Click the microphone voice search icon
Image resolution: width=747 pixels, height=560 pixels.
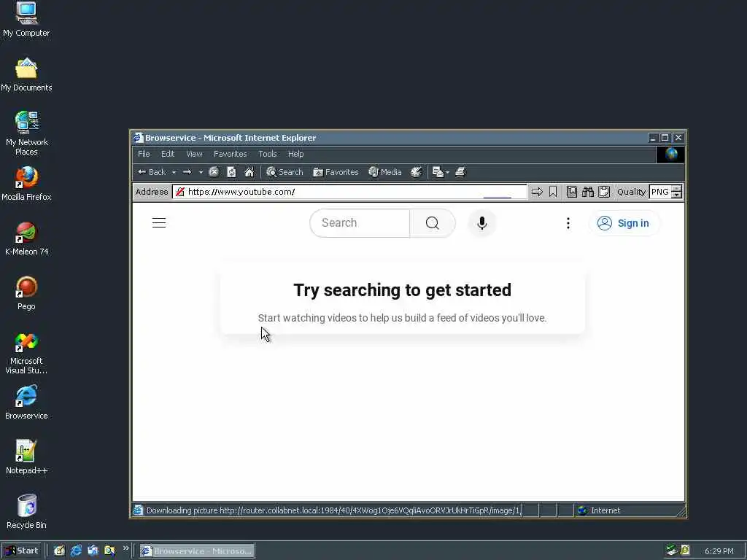tap(482, 223)
